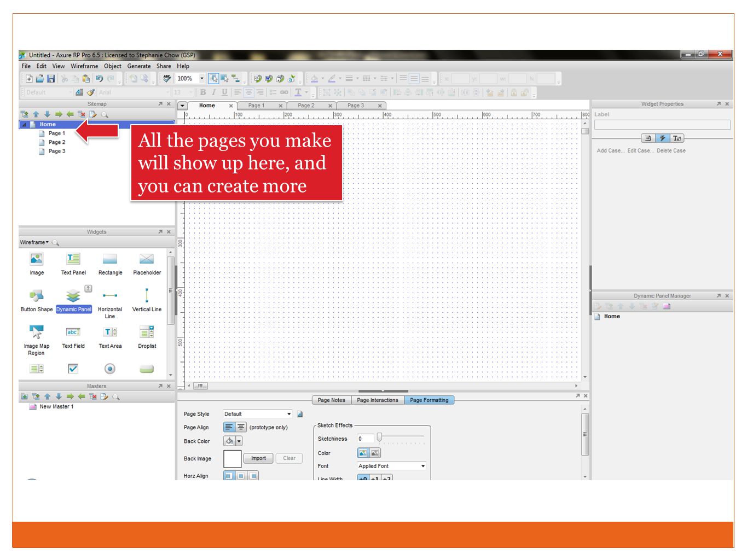Image resolution: width=747 pixels, height=560 pixels.
Task: Switch to the Page Notes tab
Action: point(331,400)
